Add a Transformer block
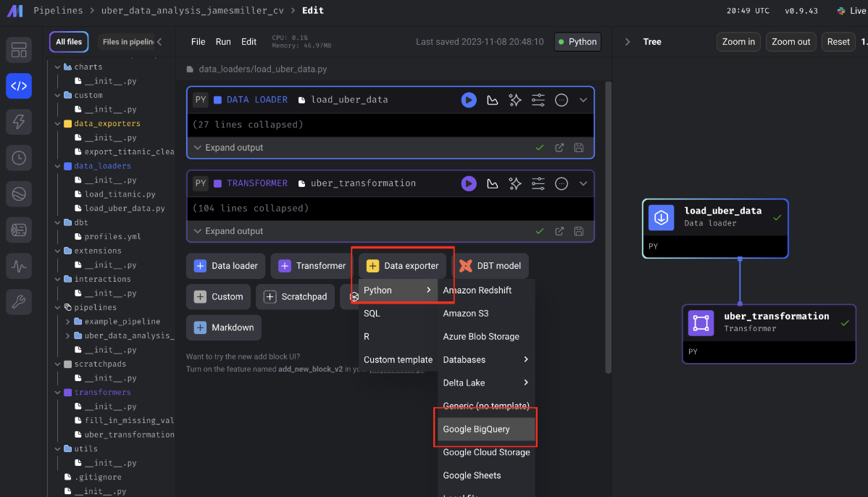The image size is (868, 497). 312,266
